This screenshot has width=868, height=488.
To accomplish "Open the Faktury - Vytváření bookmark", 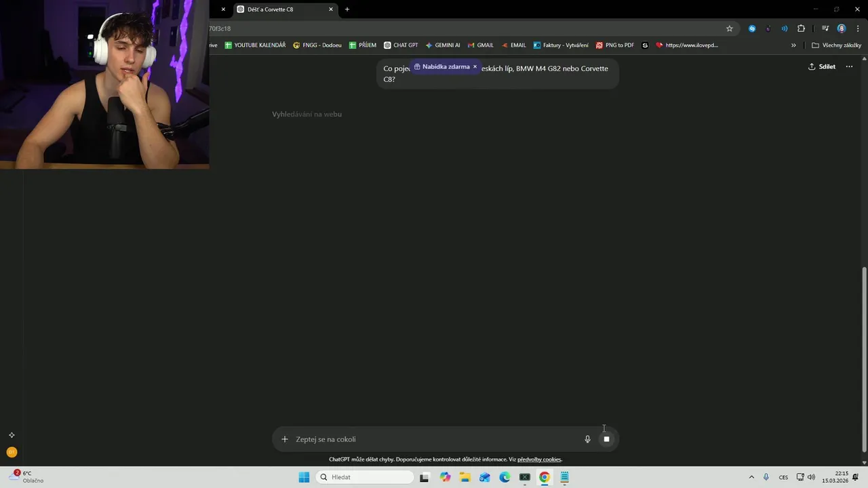I will (x=561, y=45).
